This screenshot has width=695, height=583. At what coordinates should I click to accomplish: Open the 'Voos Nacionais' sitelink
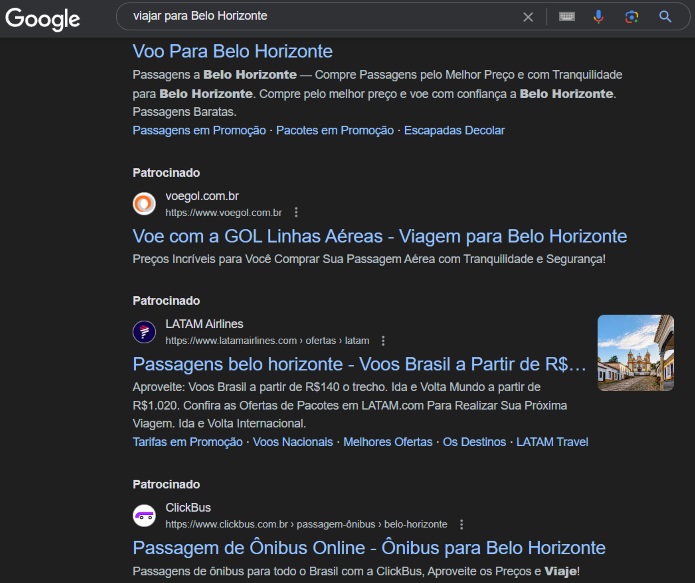[293, 442]
